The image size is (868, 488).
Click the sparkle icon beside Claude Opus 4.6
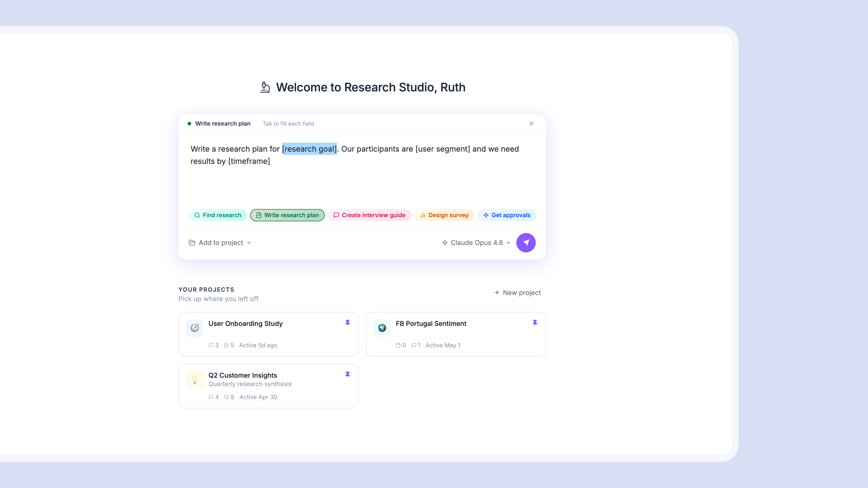point(445,243)
